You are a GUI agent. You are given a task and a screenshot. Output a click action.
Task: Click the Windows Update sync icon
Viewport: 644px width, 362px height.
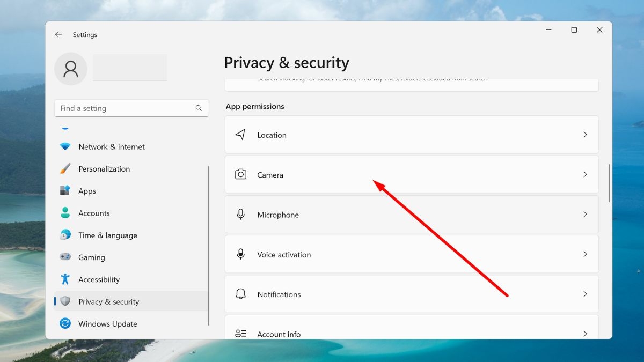tap(65, 323)
